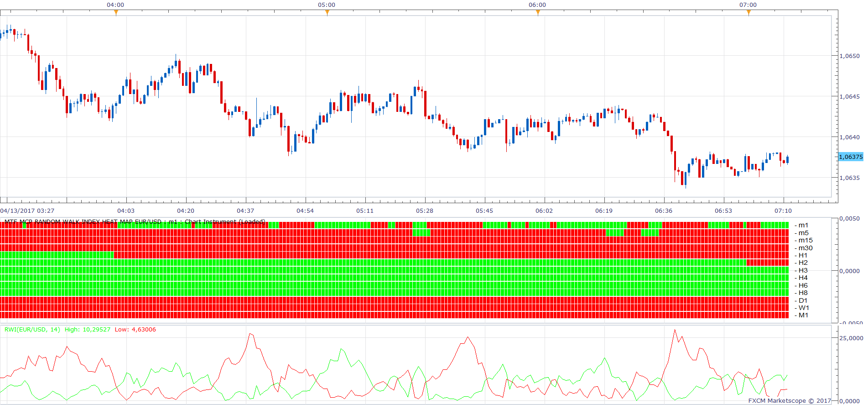Click the 1,0640 price axis label
This screenshot has height=405, width=868.
[x=850, y=137]
